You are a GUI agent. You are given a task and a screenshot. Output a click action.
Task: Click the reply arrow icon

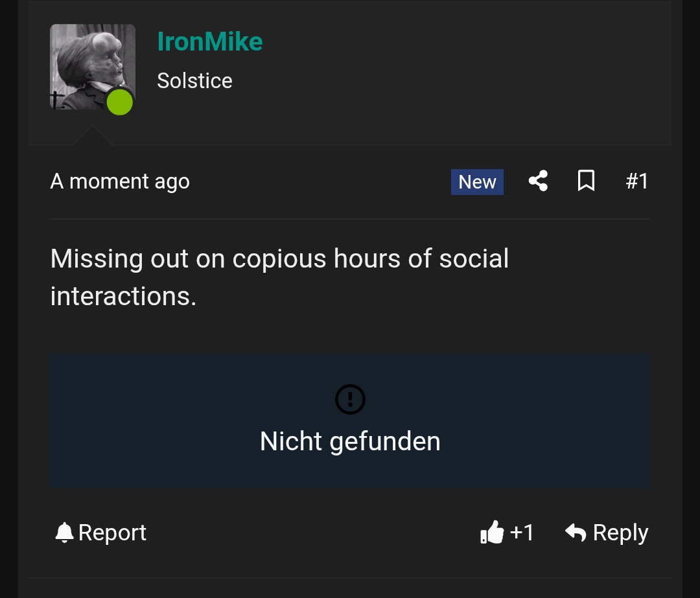576,532
